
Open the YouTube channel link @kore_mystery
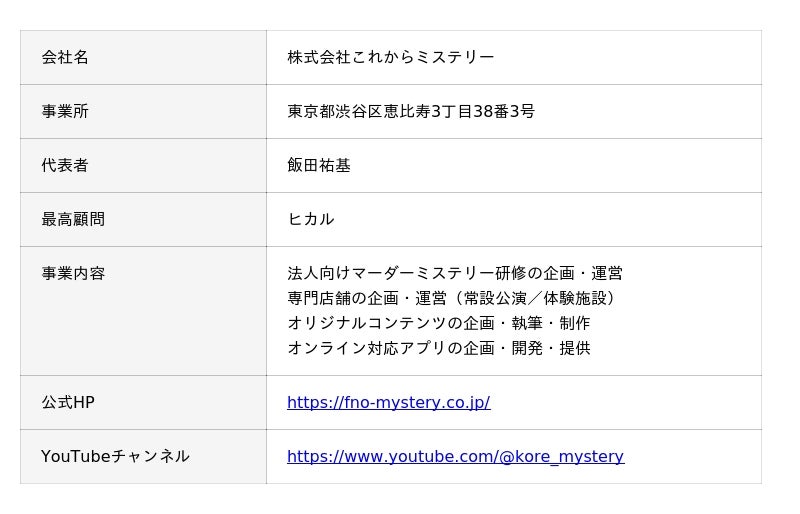coord(455,457)
